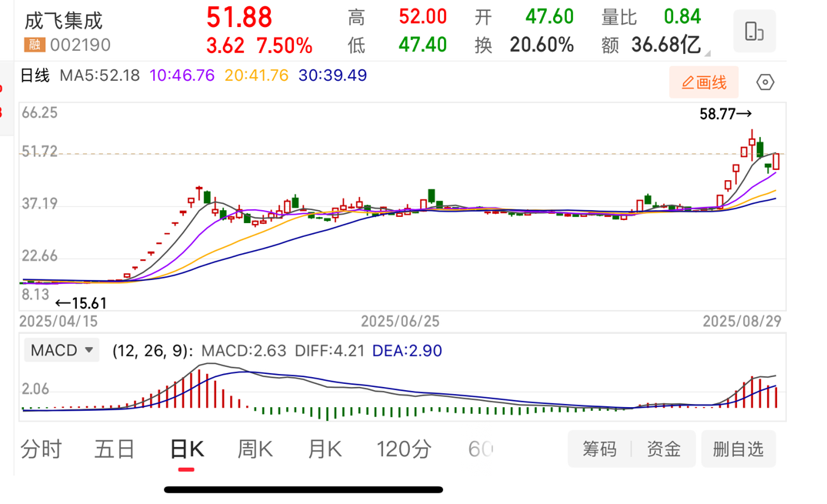
Task: Tap MACD parameters (12, 26, 9)
Action: pyautogui.click(x=153, y=350)
